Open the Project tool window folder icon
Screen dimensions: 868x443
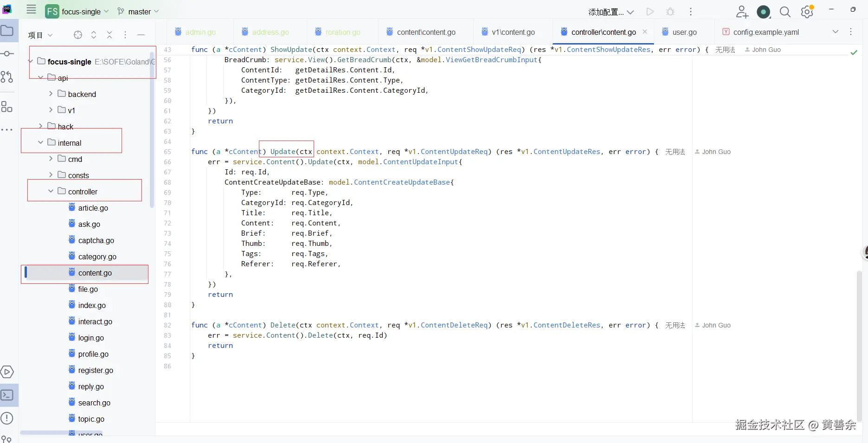7,31
